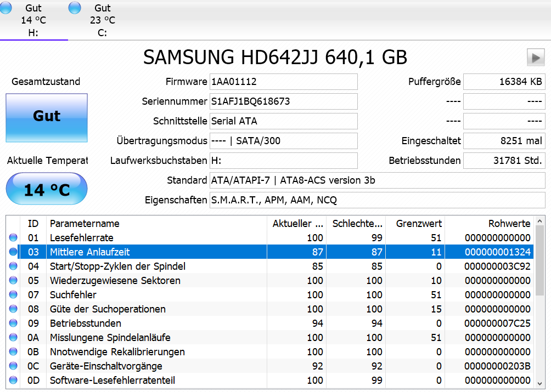This screenshot has width=551, height=392.
Task: Click status orb of Suchfehler row
Action: click(x=13, y=295)
